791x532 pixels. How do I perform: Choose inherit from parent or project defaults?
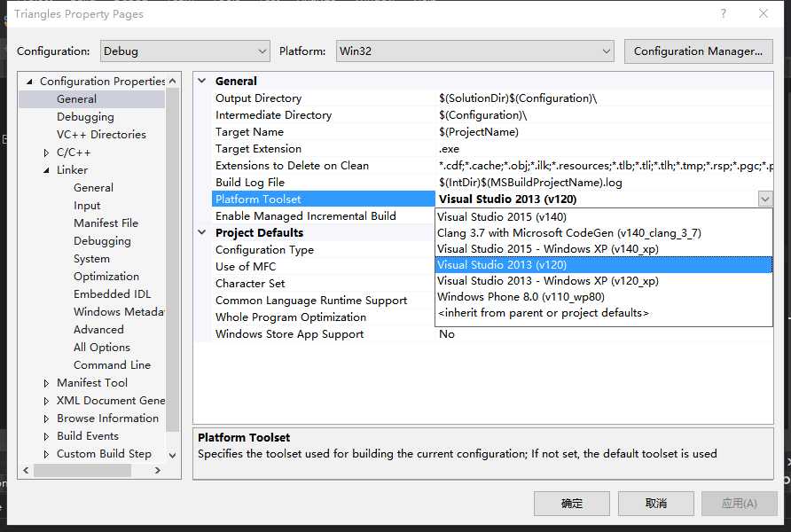[603, 313]
